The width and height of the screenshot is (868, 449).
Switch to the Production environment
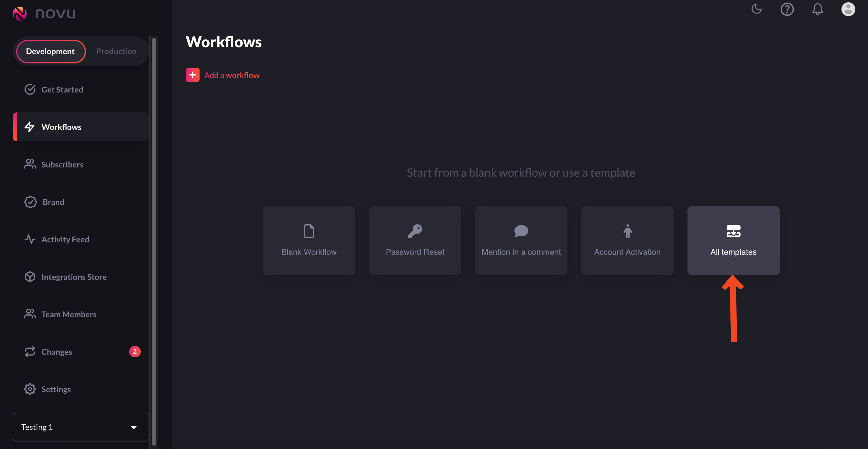[116, 51]
